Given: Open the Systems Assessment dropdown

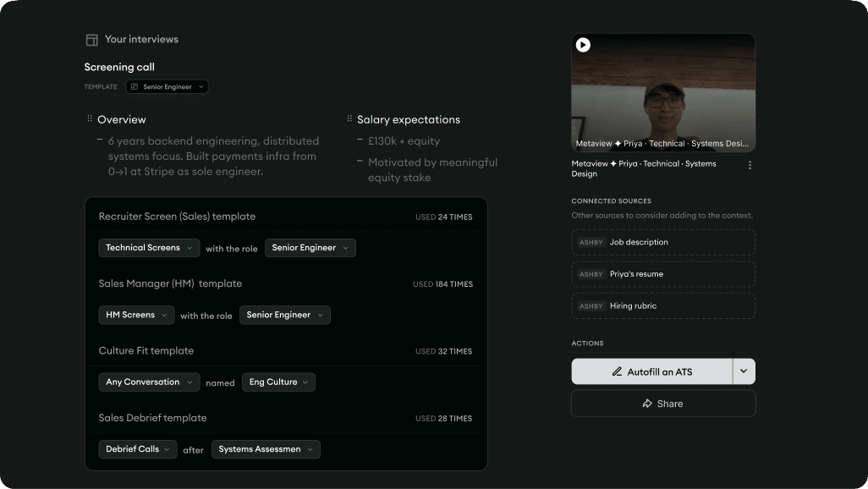Looking at the screenshot, I should (x=266, y=449).
